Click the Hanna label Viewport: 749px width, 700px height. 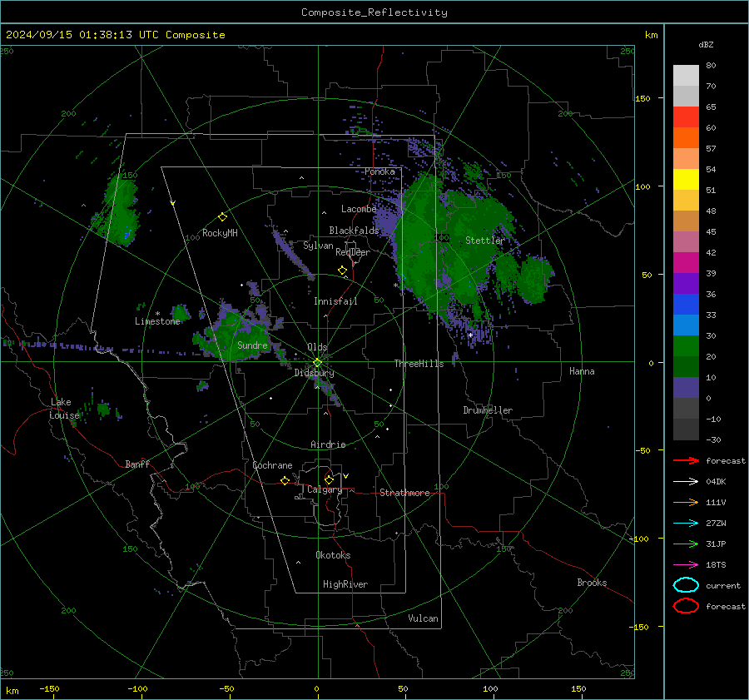click(x=582, y=371)
